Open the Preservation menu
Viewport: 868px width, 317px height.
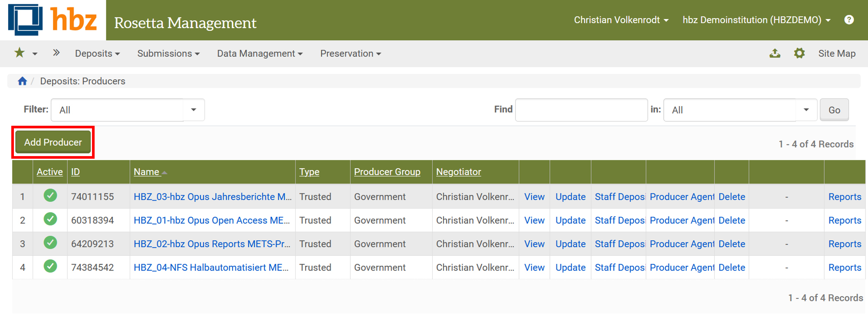coord(350,53)
